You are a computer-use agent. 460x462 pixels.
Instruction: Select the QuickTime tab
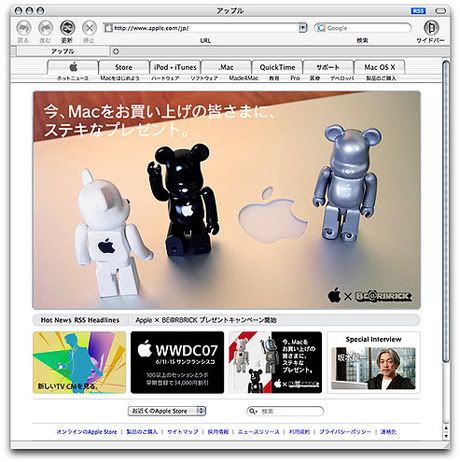(277, 67)
